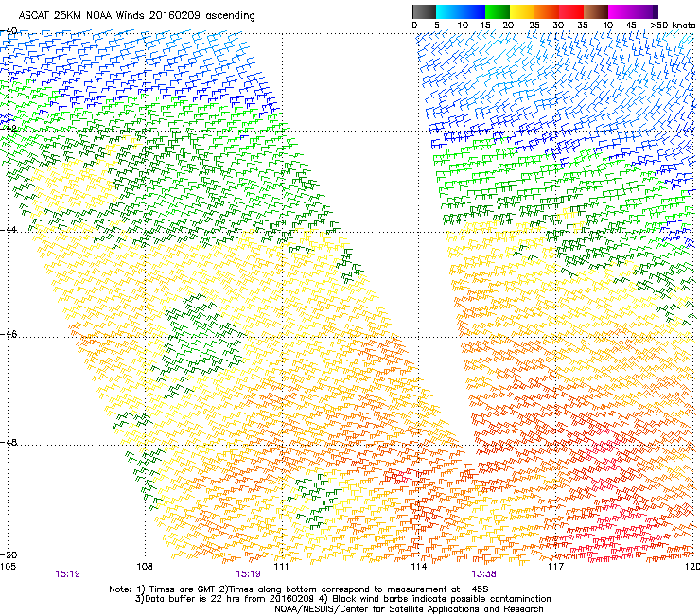
Task: Click the '-44' latitude axis label
Action: click(9, 230)
